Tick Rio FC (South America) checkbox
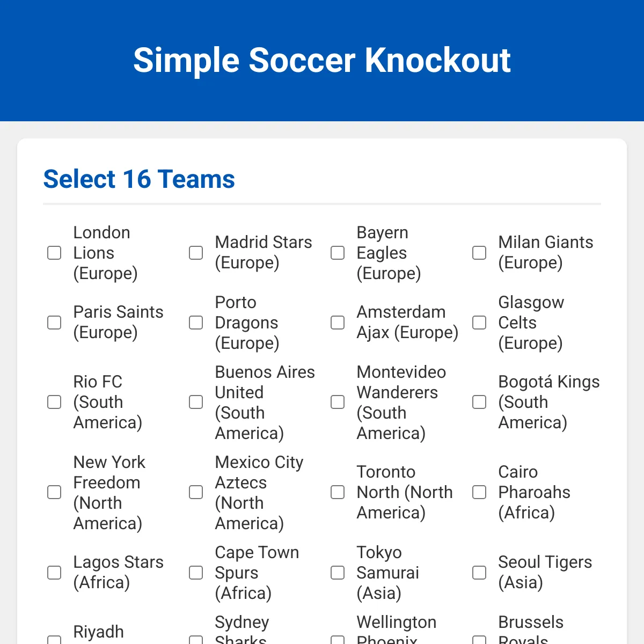Image resolution: width=644 pixels, height=644 pixels. click(54, 402)
